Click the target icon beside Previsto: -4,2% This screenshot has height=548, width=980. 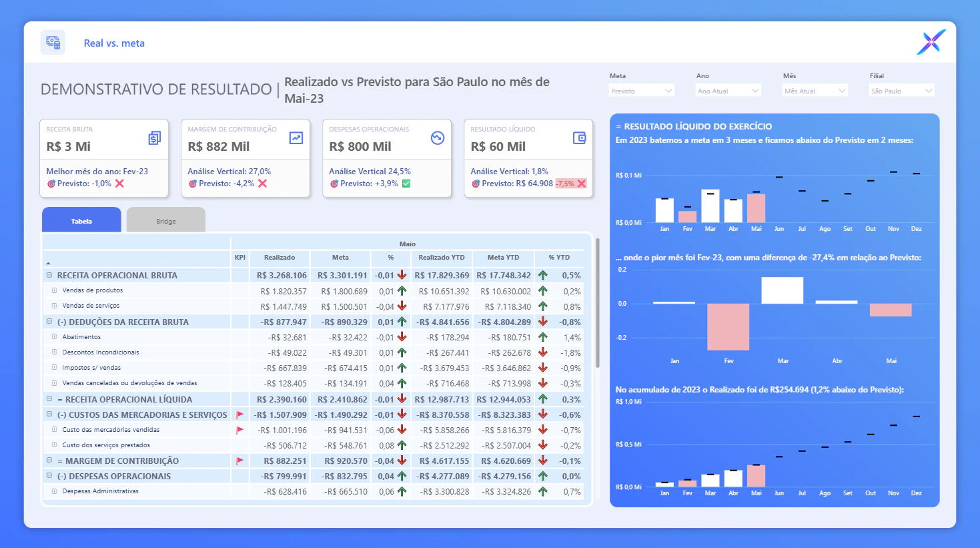[x=192, y=184]
